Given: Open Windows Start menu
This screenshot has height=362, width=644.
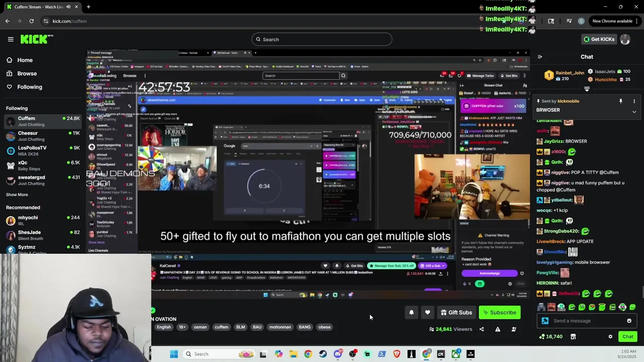Looking at the screenshot, I should pos(174,354).
